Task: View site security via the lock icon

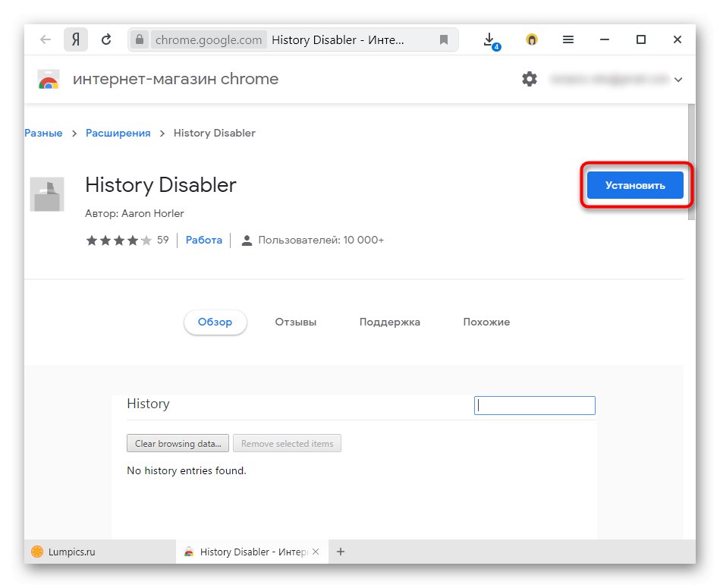Action: 140,39
